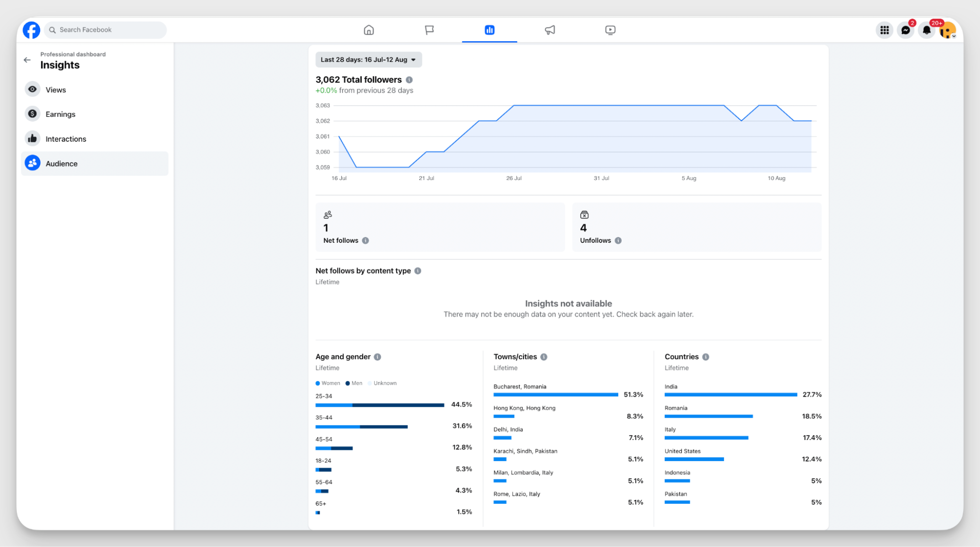Click the info icon beside Age and gender

[377, 357]
